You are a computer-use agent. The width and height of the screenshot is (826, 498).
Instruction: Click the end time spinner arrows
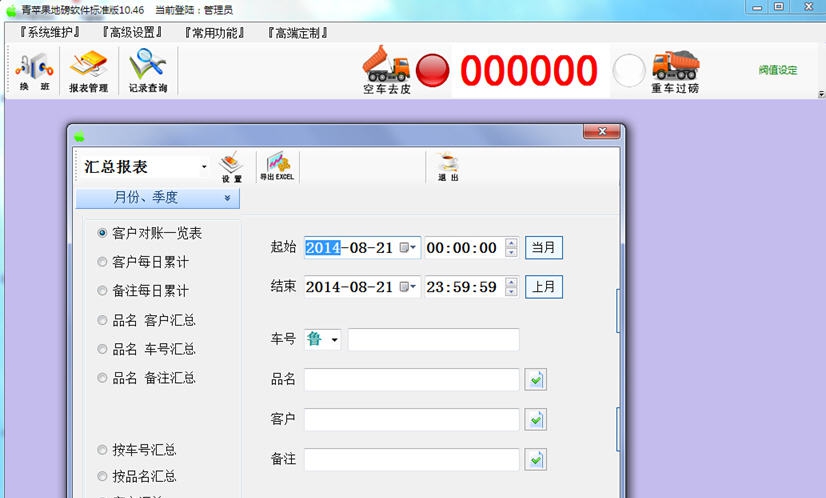click(x=511, y=287)
